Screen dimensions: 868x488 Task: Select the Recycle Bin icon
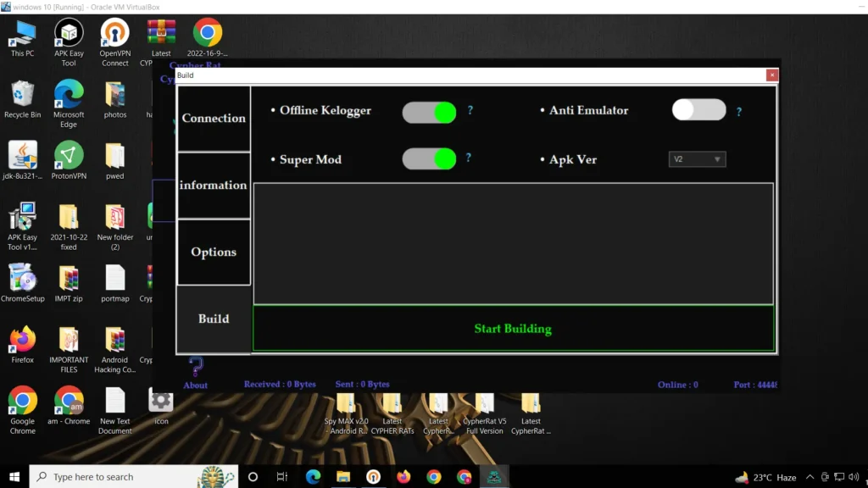23,100
